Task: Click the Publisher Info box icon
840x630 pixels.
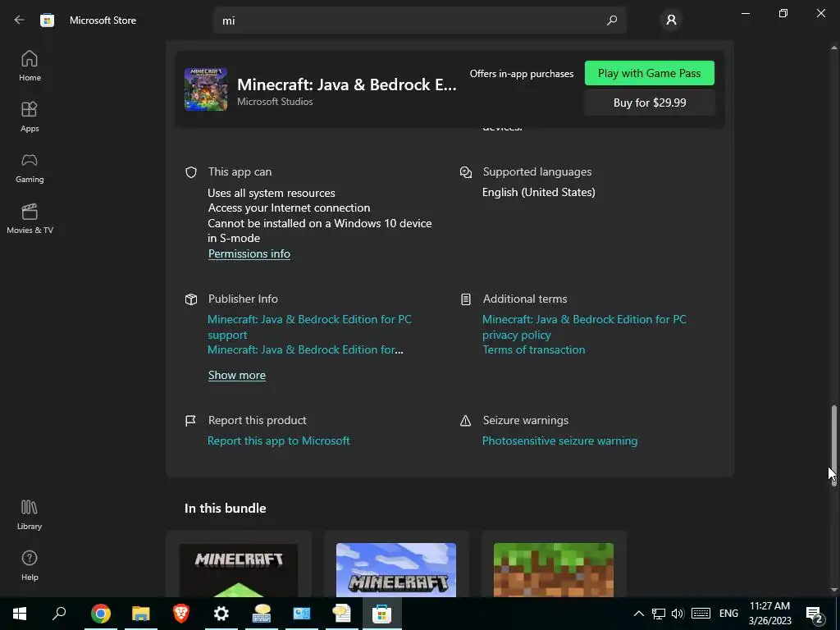Action: point(190,299)
